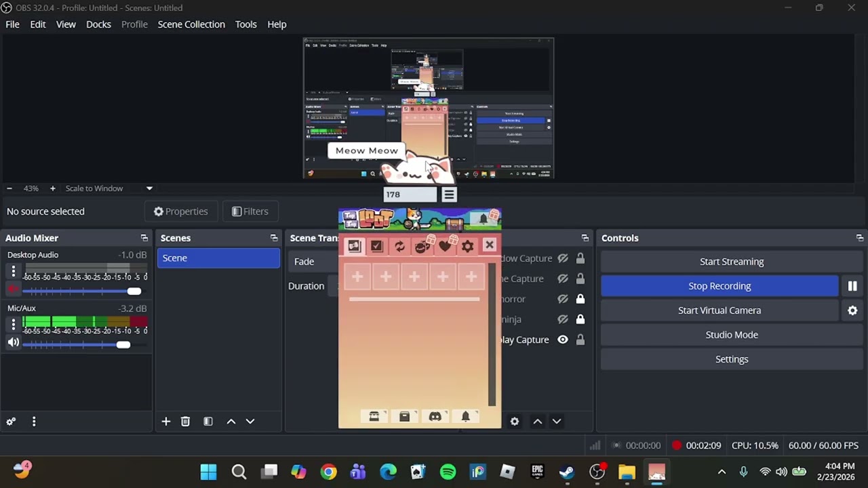Click Discord icon in Tap Tap Loot

[435, 416]
